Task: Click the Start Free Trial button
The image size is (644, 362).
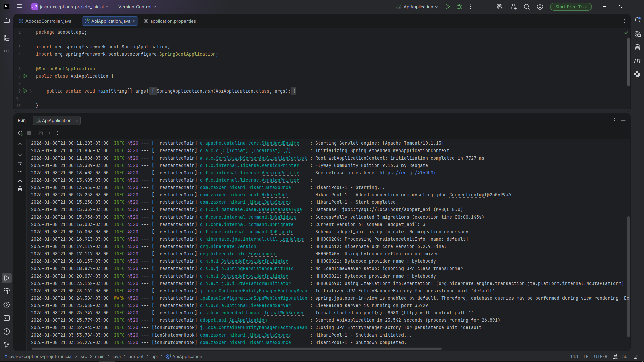Action: [571, 7]
